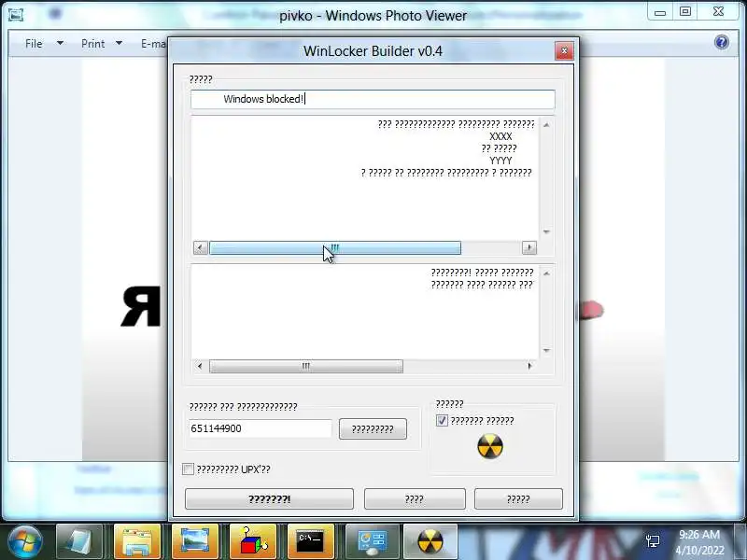Click the clock showing 9:26 AM
747x560 pixels.
698,534
